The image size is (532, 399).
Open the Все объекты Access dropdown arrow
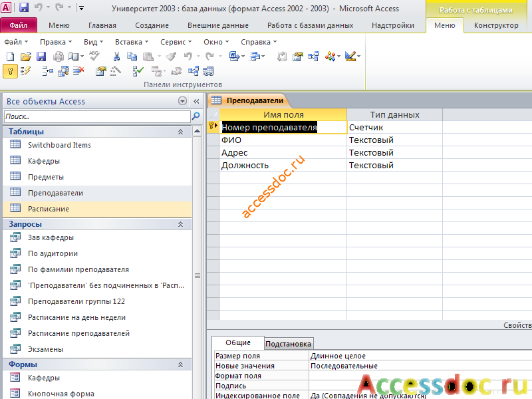[182, 101]
